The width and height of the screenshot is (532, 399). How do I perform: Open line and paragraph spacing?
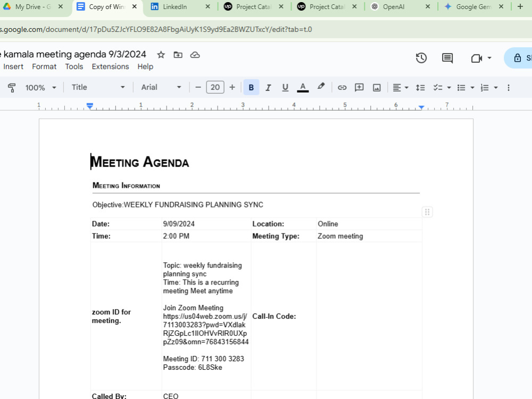pos(420,88)
